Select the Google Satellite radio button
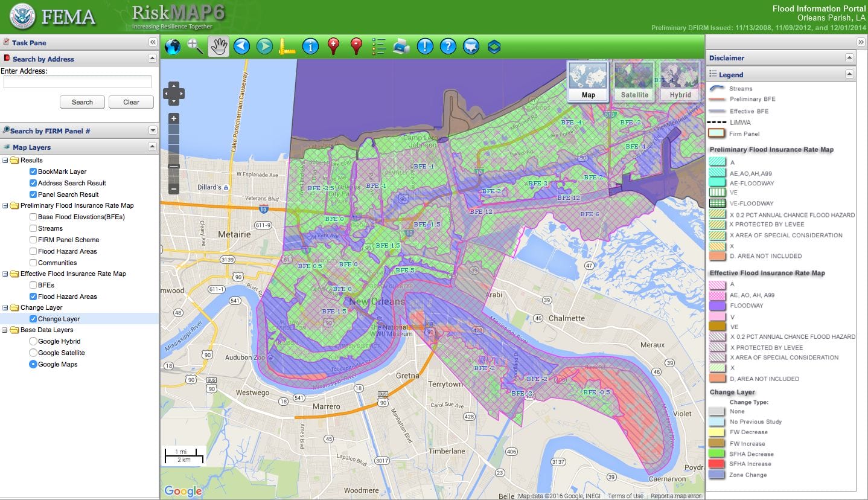 tap(34, 353)
